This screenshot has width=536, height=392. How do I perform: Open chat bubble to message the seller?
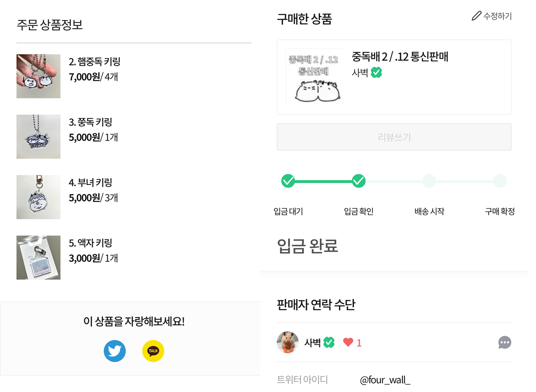click(x=504, y=343)
